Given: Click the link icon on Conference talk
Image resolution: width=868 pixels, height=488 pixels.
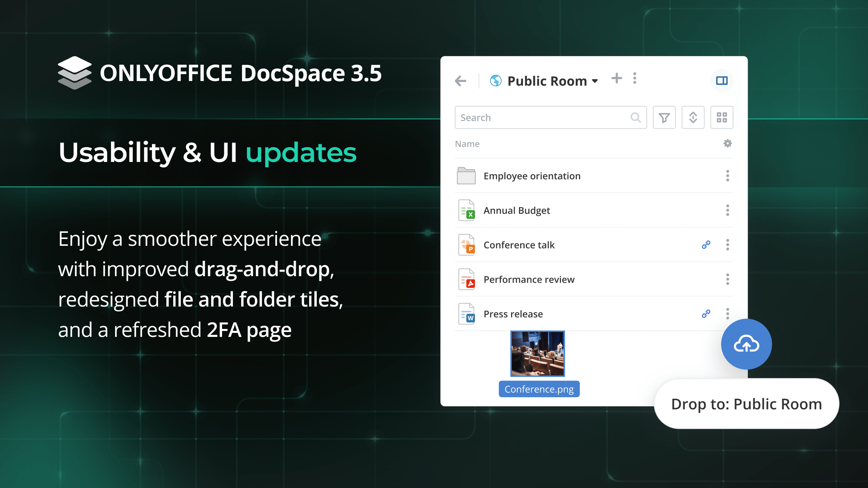Looking at the screenshot, I should click(x=706, y=245).
